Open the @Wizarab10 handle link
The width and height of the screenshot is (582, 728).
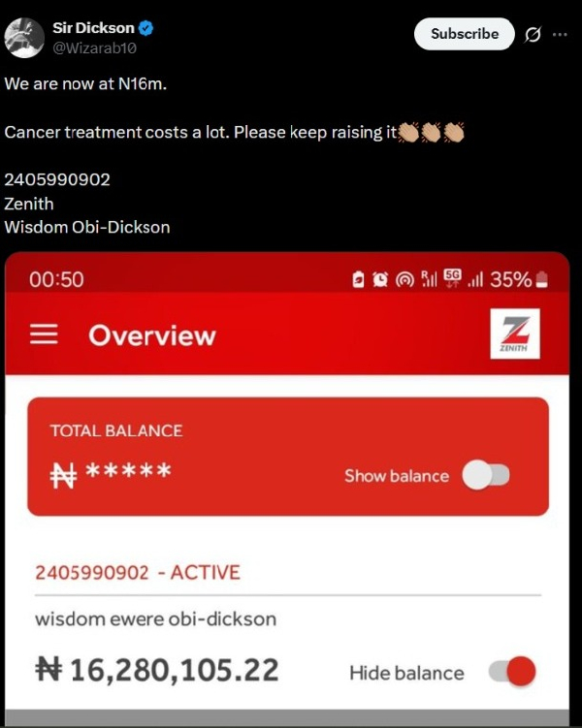95,48
